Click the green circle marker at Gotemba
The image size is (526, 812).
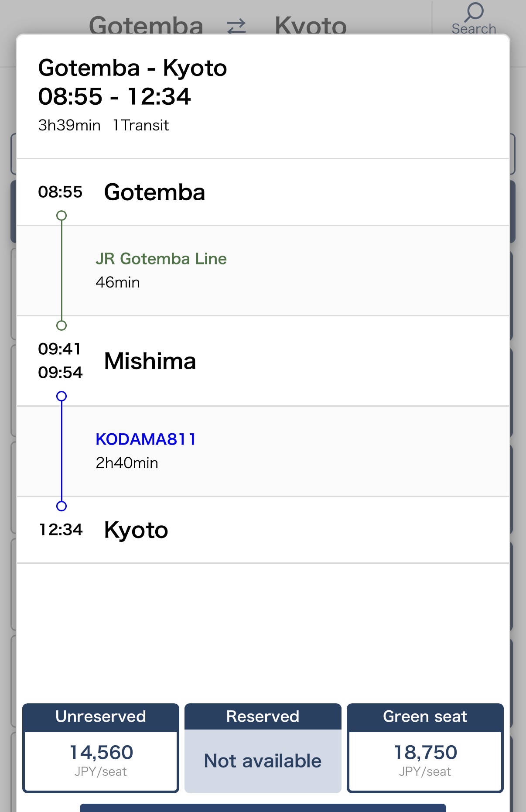click(x=61, y=216)
